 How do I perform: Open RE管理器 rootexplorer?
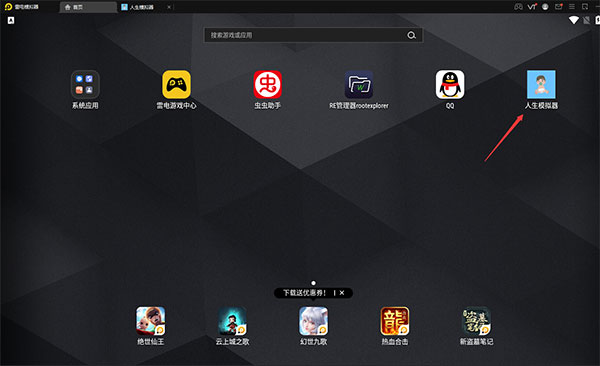[x=359, y=85]
